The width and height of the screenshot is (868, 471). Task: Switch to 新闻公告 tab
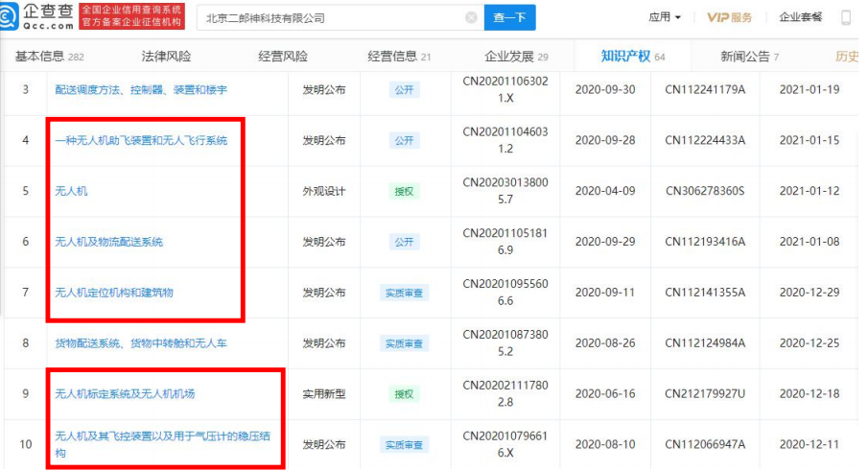[749, 57]
